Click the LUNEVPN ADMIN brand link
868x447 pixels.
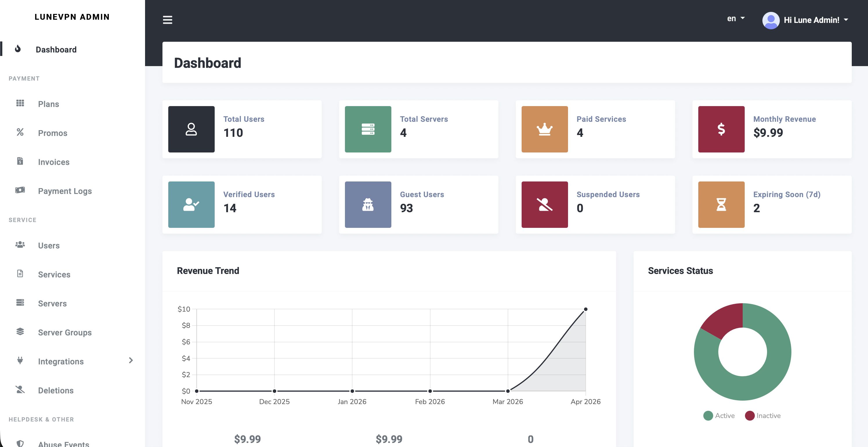pos(72,17)
